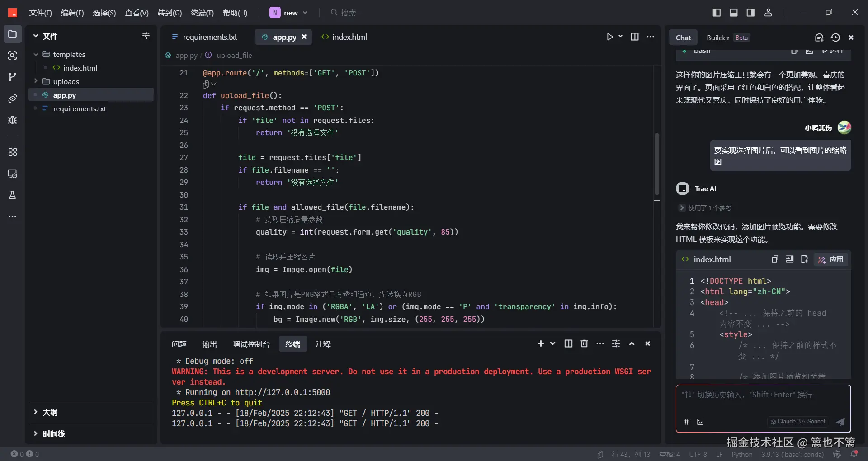Open the file tree settings icon
This screenshot has width=868, height=461.
click(146, 36)
